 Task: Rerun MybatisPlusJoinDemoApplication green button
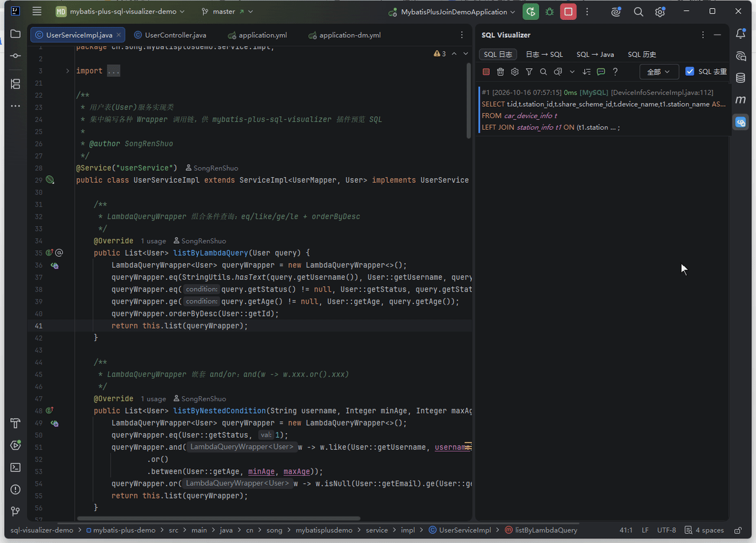531,12
